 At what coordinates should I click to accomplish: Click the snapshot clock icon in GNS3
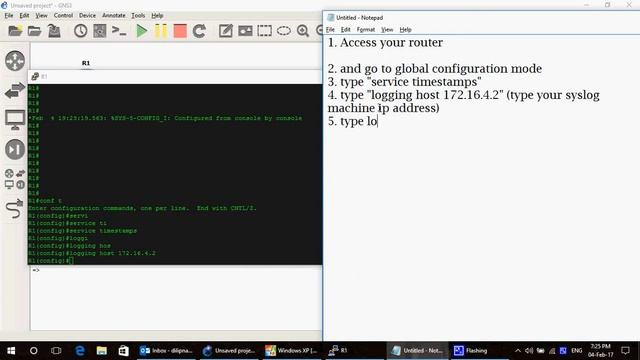coord(80,31)
